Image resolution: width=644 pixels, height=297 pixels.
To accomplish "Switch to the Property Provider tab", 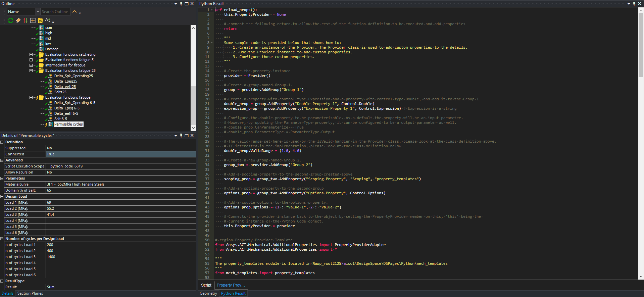I will point(231,285).
